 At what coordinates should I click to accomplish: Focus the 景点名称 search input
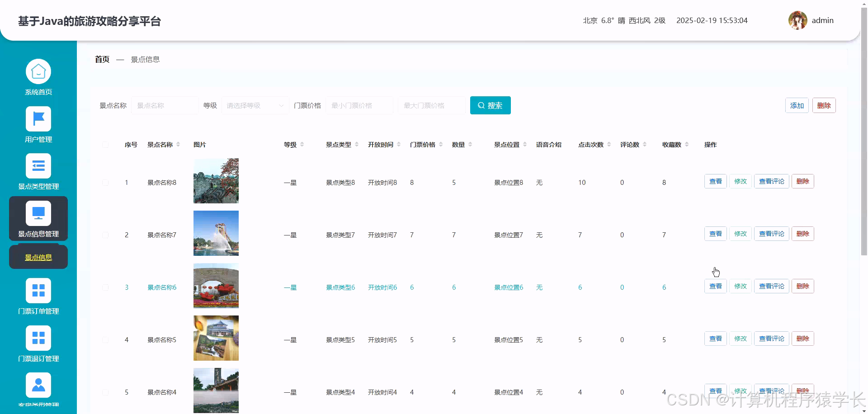pyautogui.click(x=165, y=105)
